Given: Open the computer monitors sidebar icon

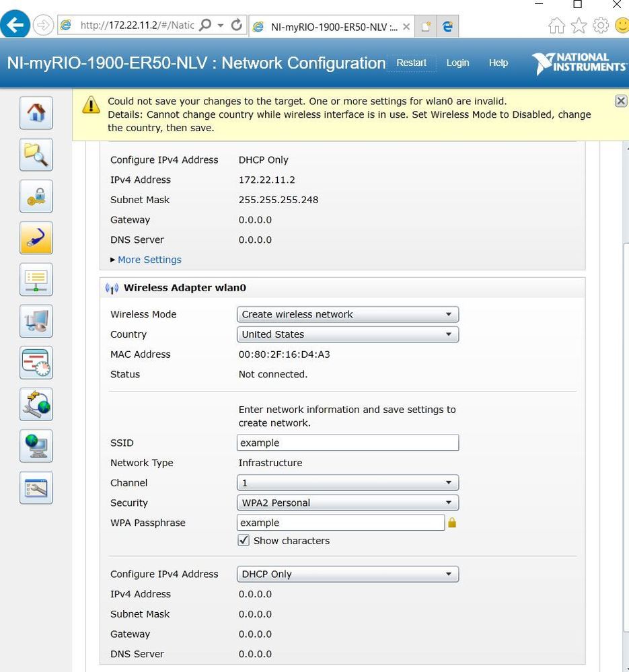Looking at the screenshot, I should [x=36, y=321].
